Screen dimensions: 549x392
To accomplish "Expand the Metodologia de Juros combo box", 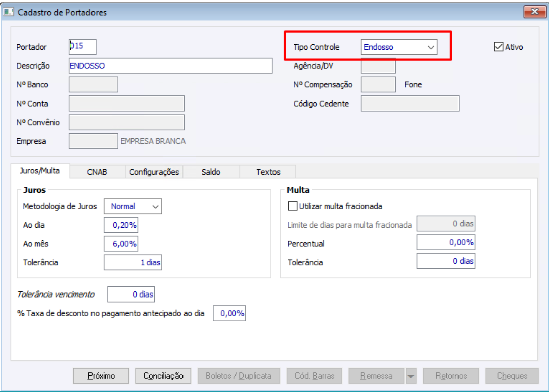I will pyautogui.click(x=133, y=206).
